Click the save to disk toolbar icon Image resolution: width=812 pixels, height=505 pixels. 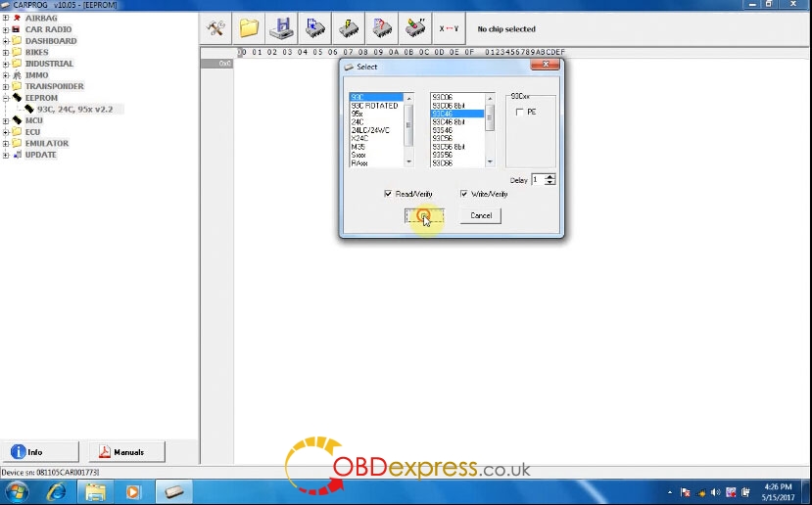282,28
